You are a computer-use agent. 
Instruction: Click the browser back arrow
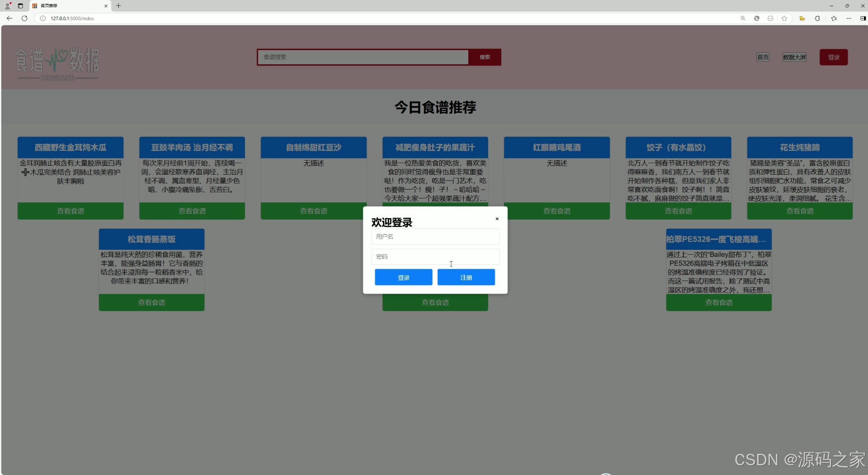(x=9, y=18)
